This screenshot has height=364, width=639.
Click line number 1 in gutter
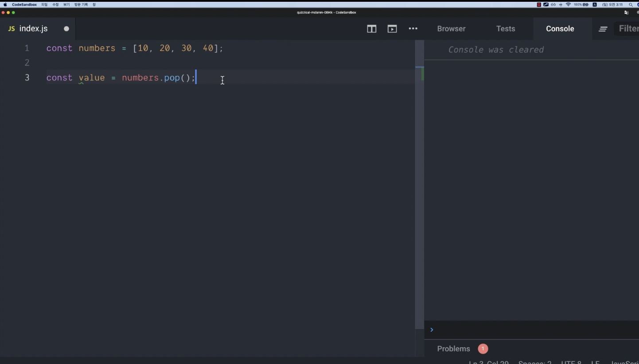[27, 48]
